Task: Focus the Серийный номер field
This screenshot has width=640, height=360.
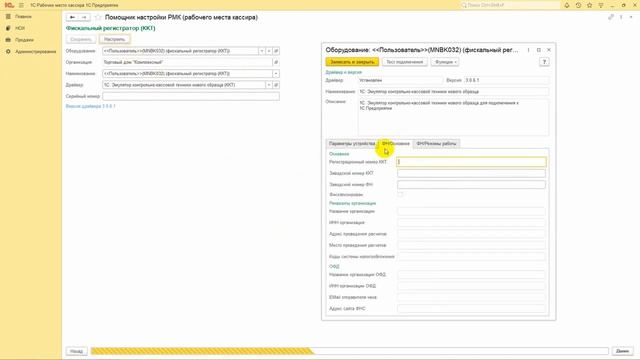Action: [191, 96]
